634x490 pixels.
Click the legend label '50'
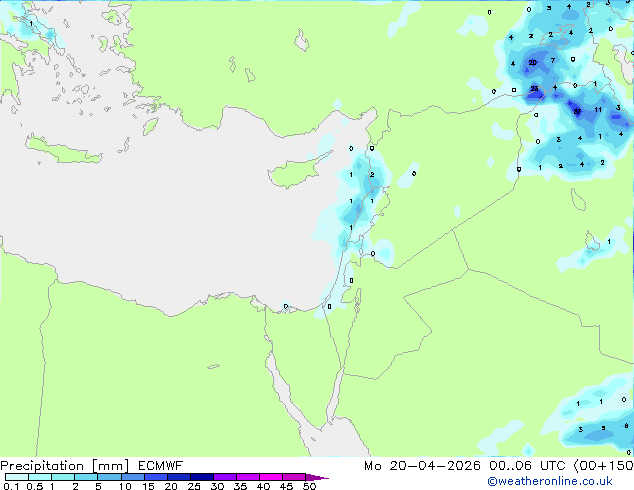(x=309, y=486)
